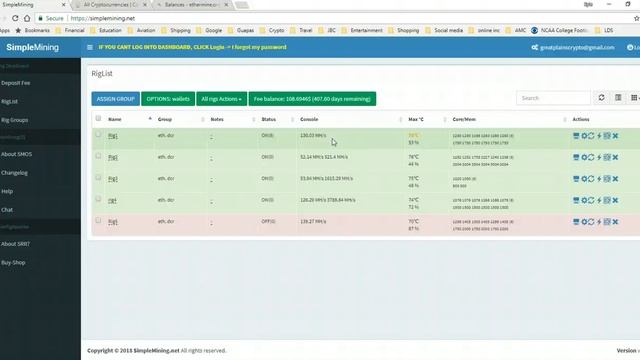Click the X delete icon for the 130.03 MH/s rig
The width and height of the screenshot is (640, 360).
pyautogui.click(x=615, y=136)
